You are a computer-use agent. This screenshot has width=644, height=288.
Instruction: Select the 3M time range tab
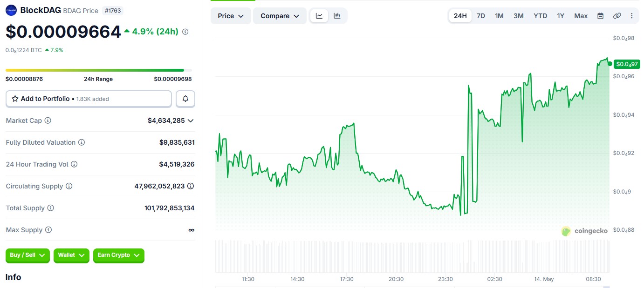519,16
